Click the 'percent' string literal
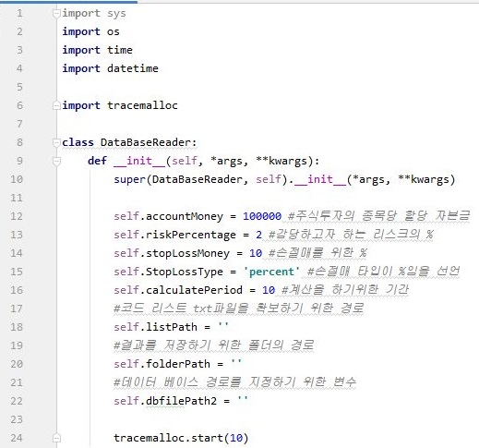The image size is (479, 448). pyautogui.click(x=271, y=272)
